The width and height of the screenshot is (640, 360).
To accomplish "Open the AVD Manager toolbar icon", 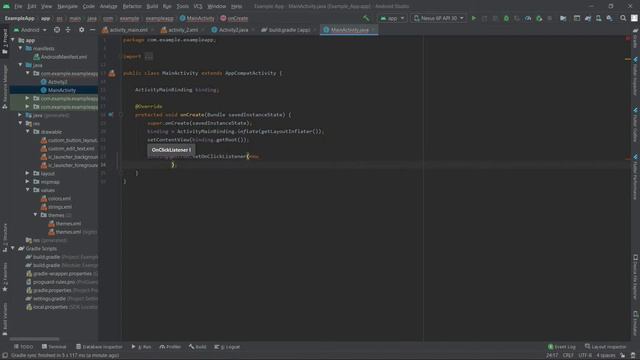I will point(598,18).
